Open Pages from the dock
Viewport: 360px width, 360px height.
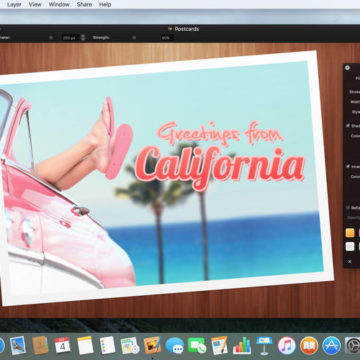click(219, 345)
